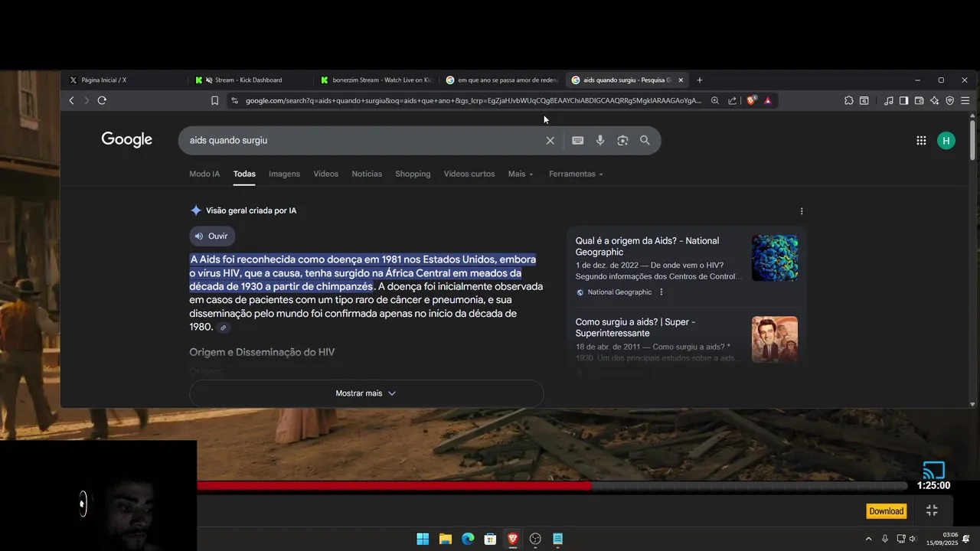Open Microsoft Store from the taskbar

point(490,539)
